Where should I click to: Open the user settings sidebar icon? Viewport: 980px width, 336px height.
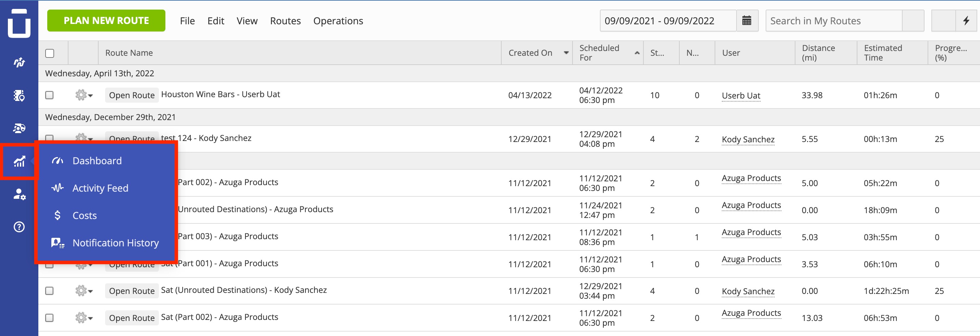[19, 194]
